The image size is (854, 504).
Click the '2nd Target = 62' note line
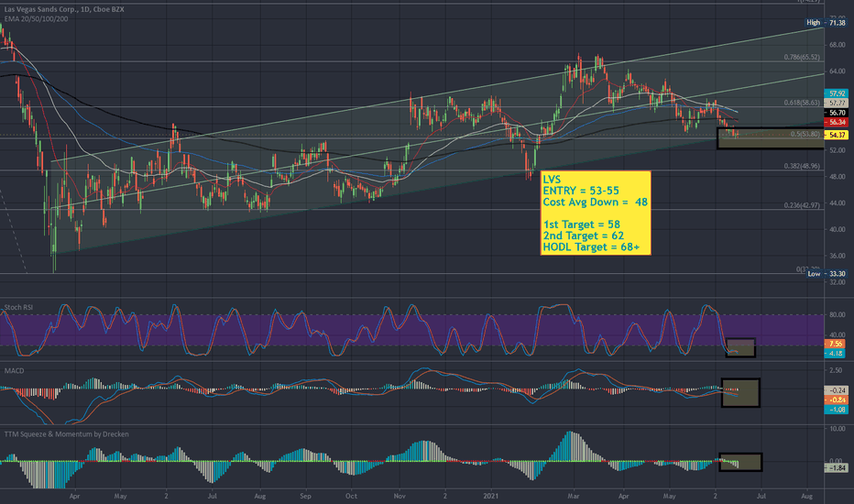click(584, 236)
